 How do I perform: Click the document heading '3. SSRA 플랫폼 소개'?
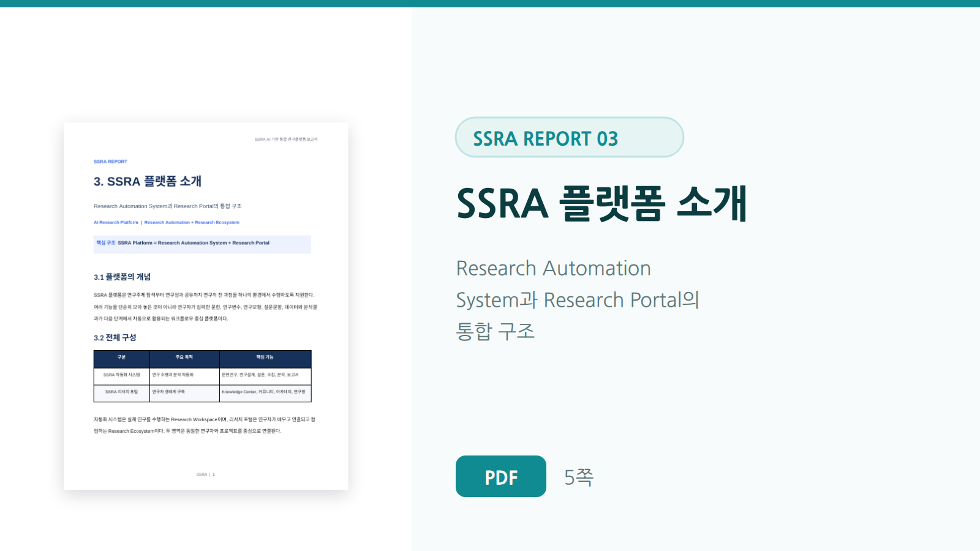(x=148, y=181)
